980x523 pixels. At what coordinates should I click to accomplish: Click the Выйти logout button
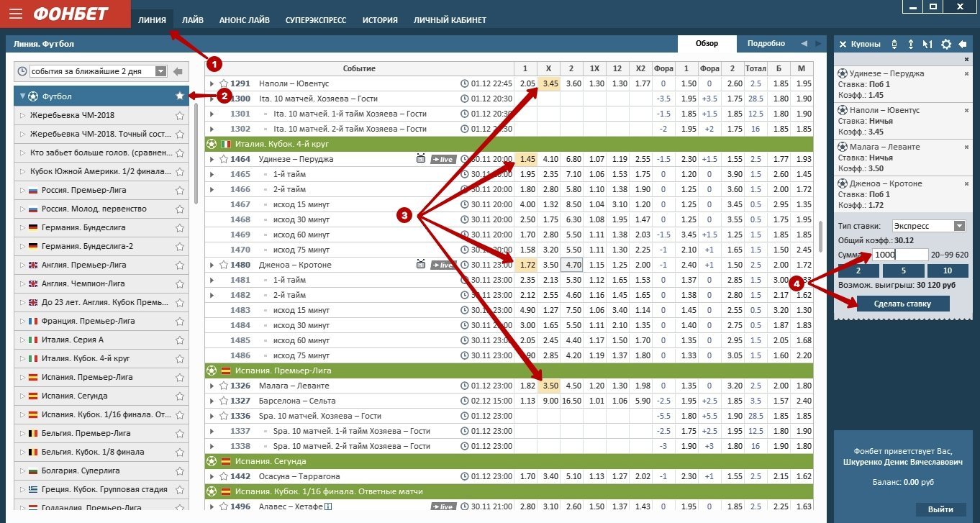(940, 509)
